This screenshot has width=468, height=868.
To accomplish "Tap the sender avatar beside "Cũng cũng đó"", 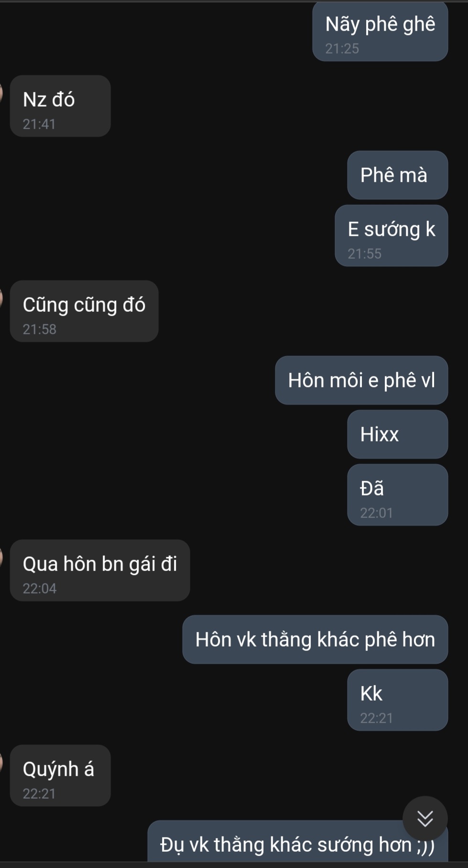I will click(1, 297).
